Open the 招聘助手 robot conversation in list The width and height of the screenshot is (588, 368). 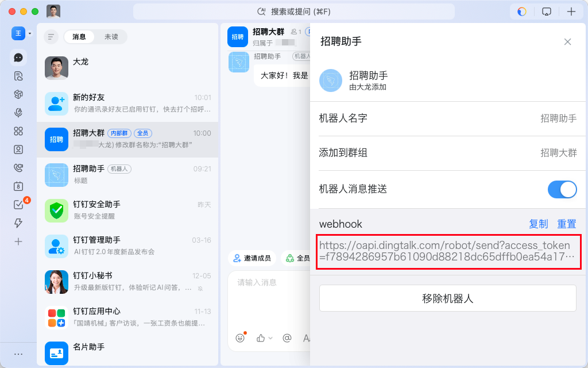[x=127, y=175]
